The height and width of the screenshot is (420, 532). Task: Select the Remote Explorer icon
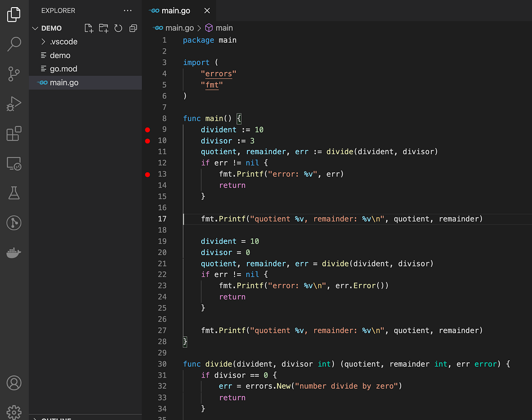(x=14, y=163)
